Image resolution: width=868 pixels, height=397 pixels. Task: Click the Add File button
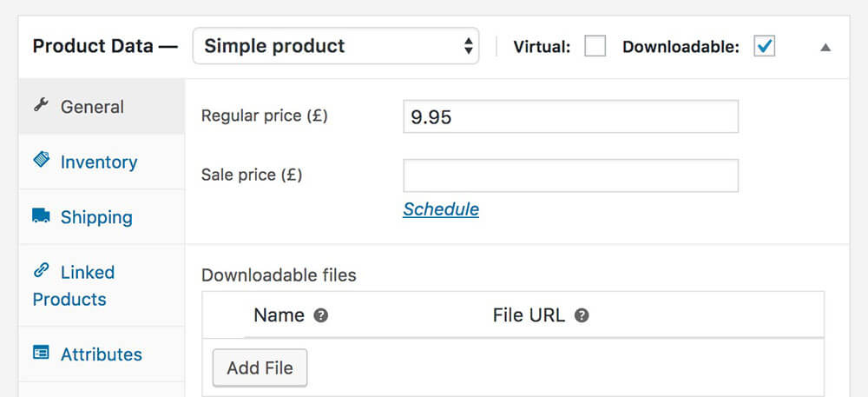click(x=260, y=367)
